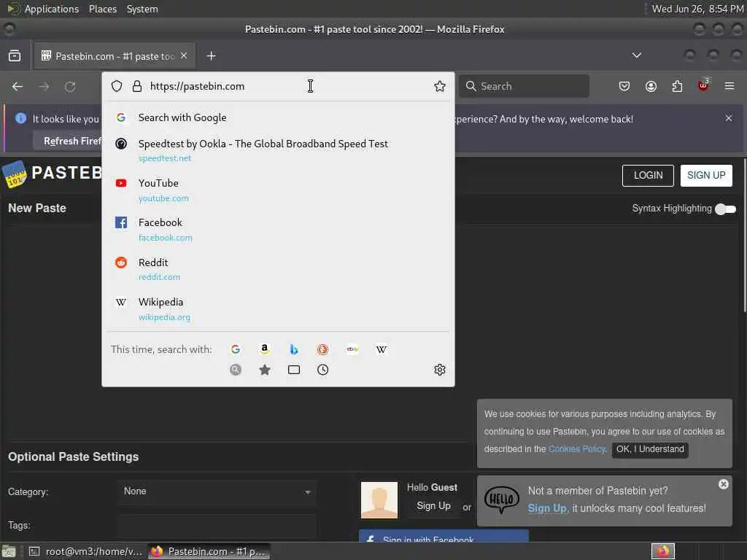747x560 pixels.
Task: Search in Bookmarks with star icon
Action: pyautogui.click(x=264, y=370)
